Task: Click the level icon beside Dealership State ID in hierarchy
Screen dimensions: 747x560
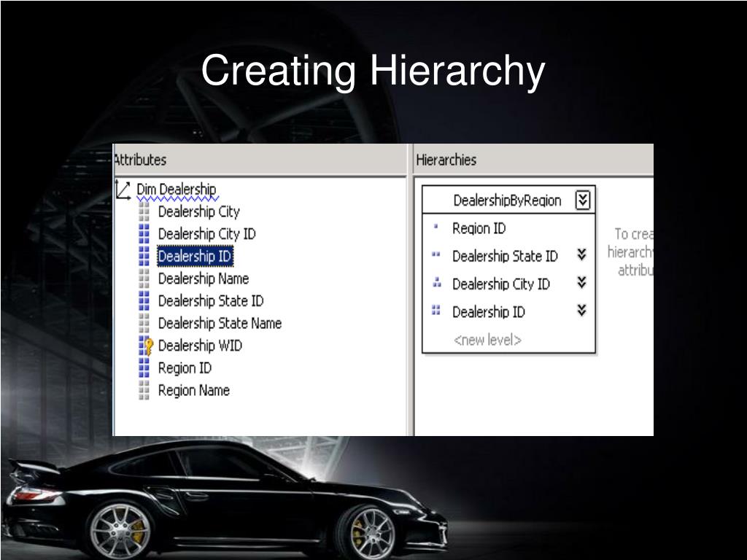Action: (x=436, y=254)
